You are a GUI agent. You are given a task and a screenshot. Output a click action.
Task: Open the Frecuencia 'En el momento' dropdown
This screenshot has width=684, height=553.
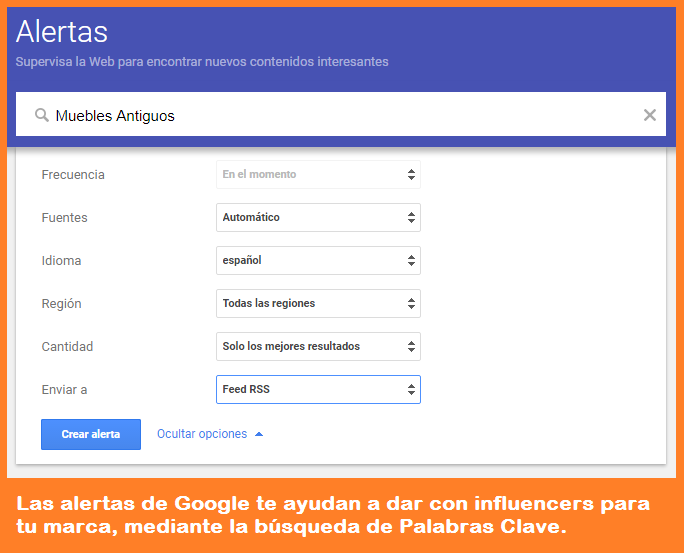318,174
